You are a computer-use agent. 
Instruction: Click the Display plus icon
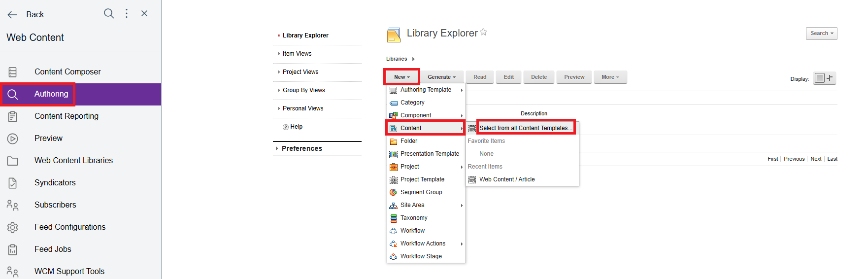[830, 78]
